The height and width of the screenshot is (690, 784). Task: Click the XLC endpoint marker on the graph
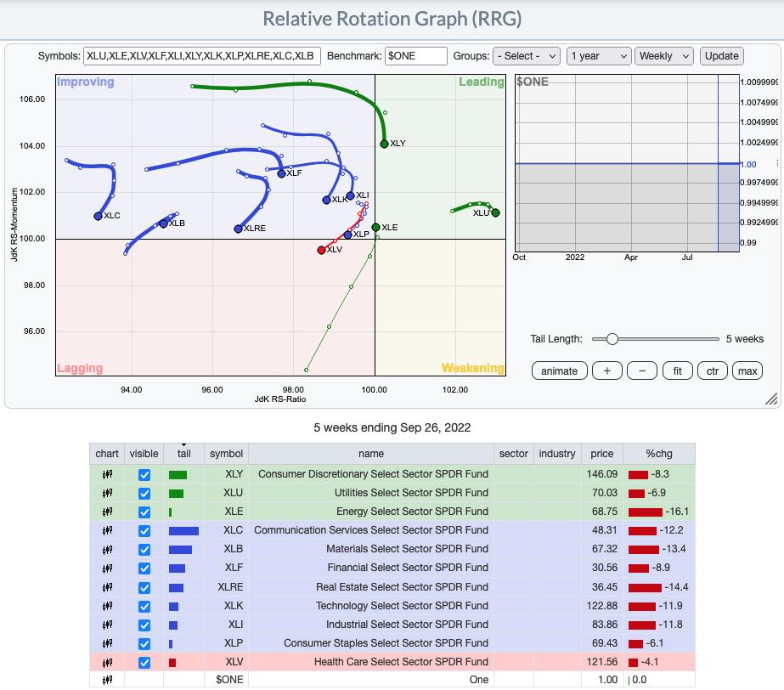click(98, 216)
